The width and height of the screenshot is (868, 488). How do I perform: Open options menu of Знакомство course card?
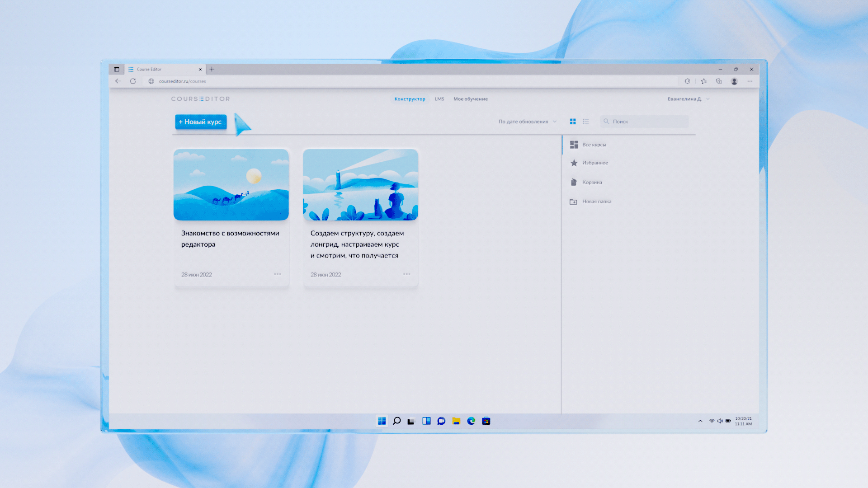[x=278, y=274]
